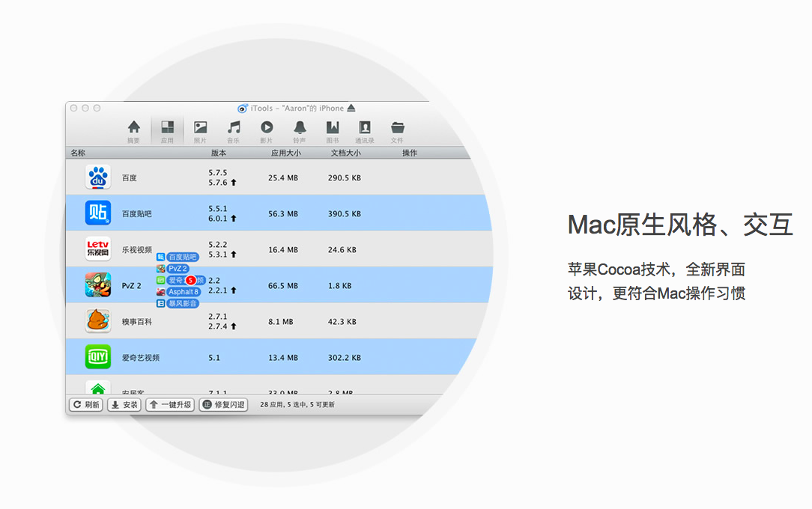Click the upgrade arrow beside version 5.3.1
This screenshot has height=509, width=812.
tap(234, 254)
